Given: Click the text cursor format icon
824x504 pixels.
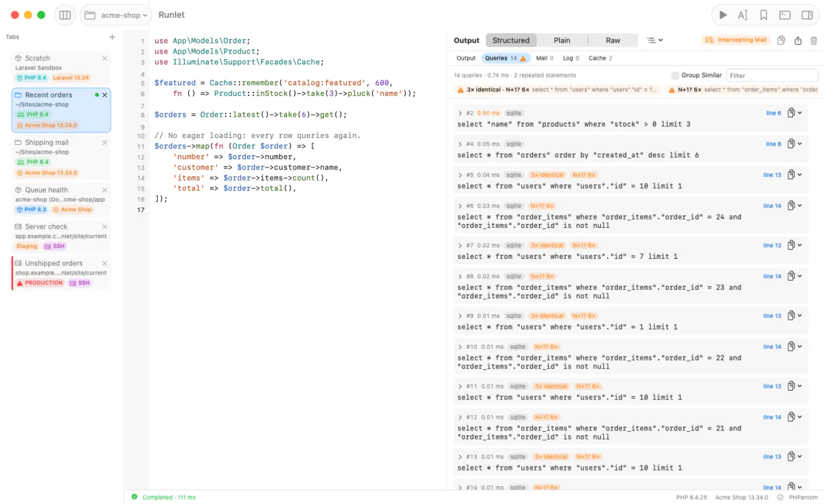Looking at the screenshot, I should 743,15.
